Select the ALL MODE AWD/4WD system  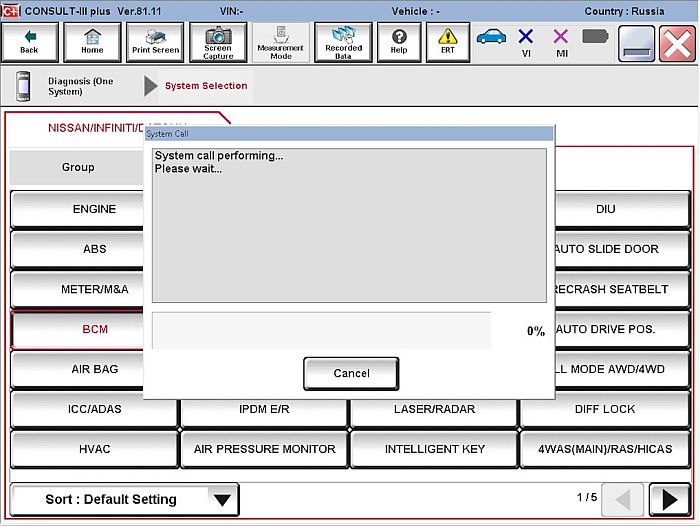(622, 369)
